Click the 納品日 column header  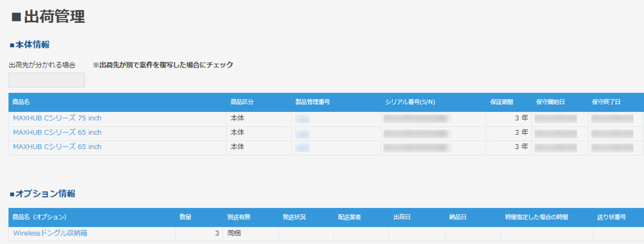pos(458,217)
